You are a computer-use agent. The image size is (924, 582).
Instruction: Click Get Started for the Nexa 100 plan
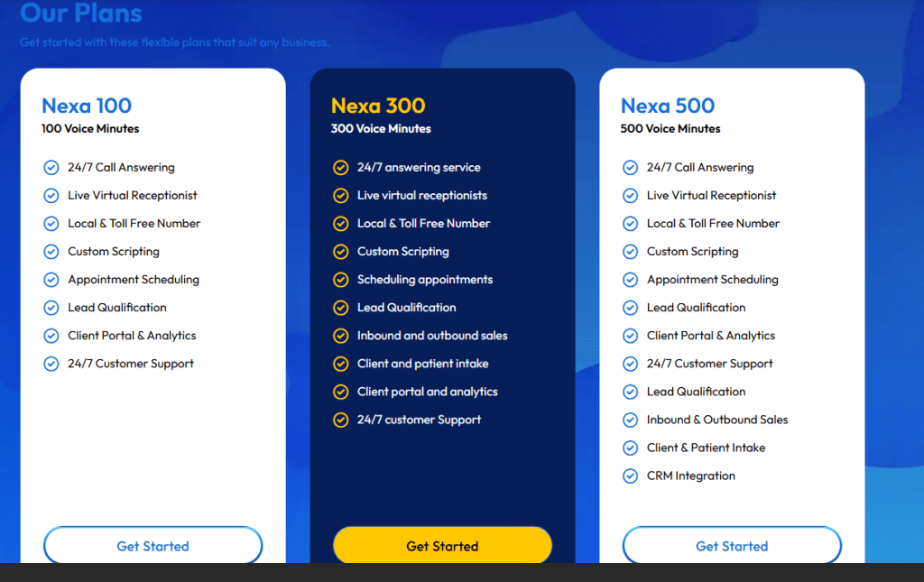coord(152,545)
